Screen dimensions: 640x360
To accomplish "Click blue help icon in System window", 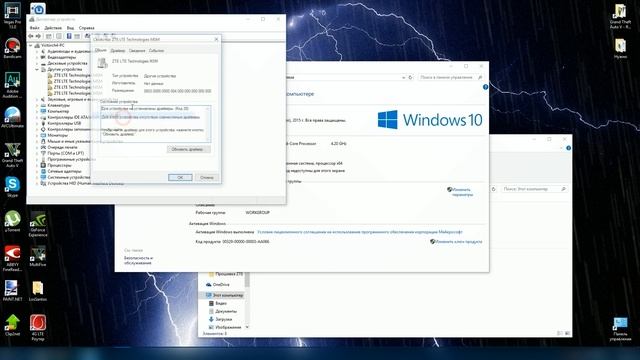I will pyautogui.click(x=485, y=87).
